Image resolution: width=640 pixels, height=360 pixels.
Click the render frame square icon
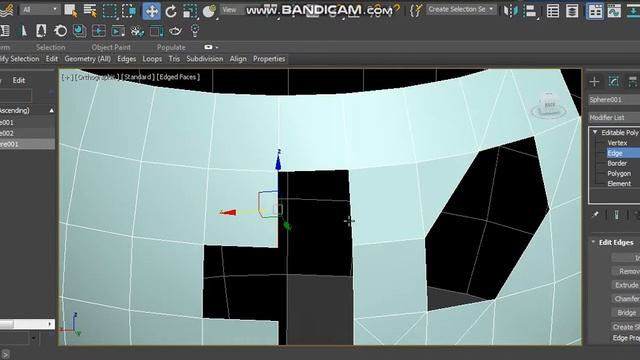[156, 31]
